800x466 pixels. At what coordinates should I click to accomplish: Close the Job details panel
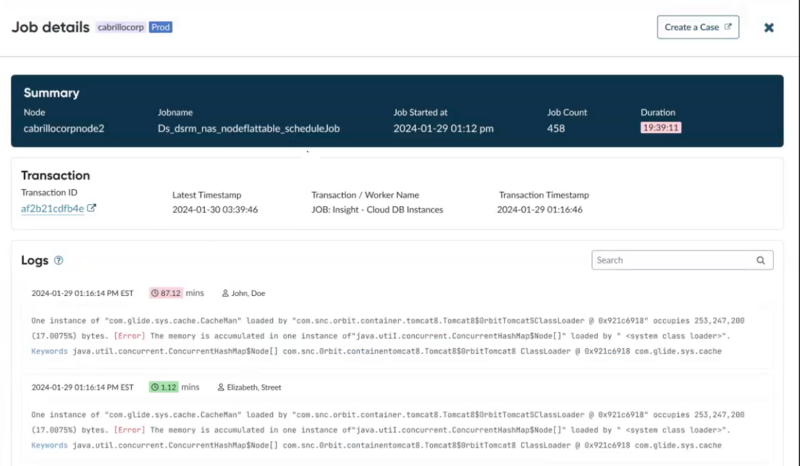tap(769, 28)
